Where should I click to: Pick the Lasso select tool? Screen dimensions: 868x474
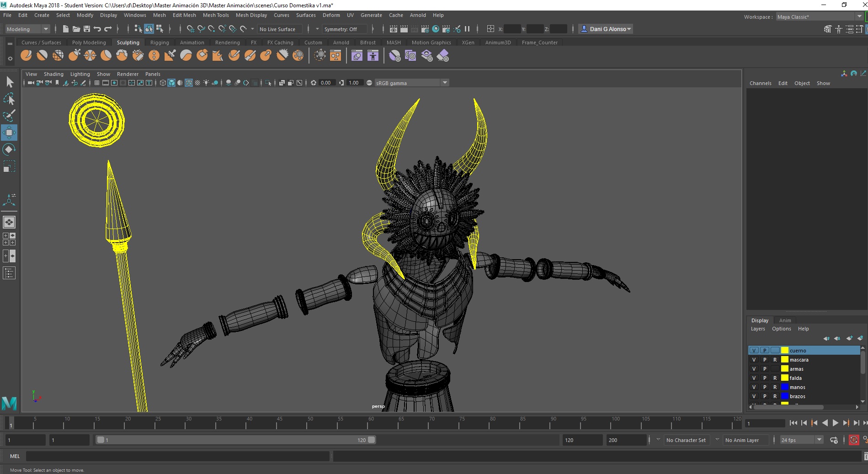pyautogui.click(x=9, y=99)
